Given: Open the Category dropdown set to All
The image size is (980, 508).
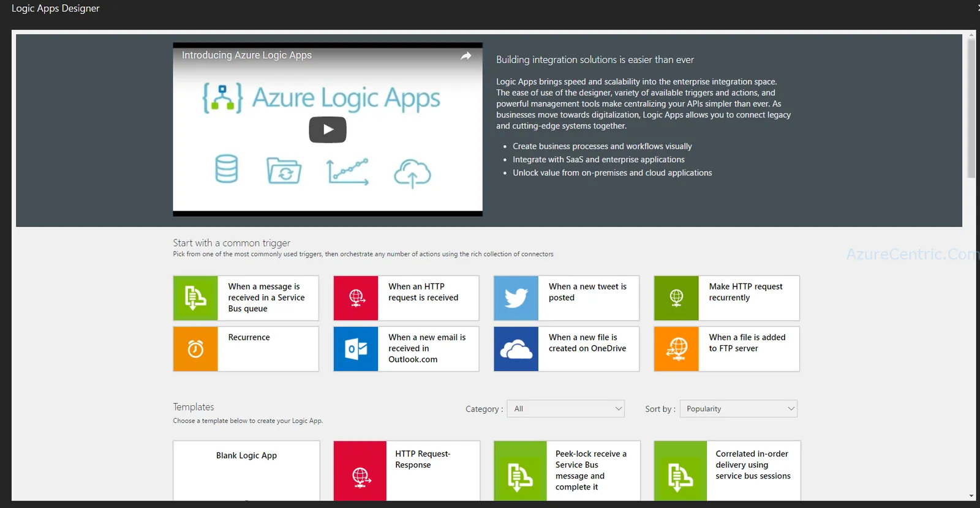Looking at the screenshot, I should pos(566,409).
